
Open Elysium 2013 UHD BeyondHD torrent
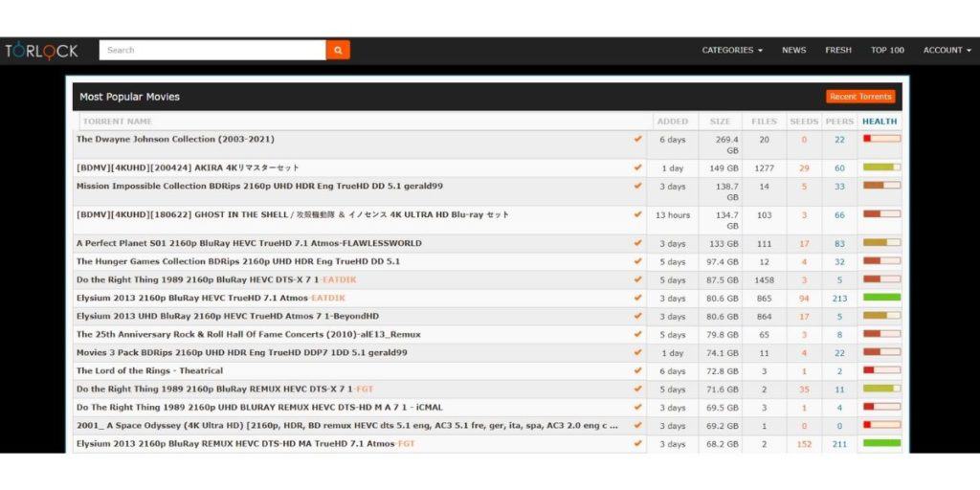click(228, 316)
